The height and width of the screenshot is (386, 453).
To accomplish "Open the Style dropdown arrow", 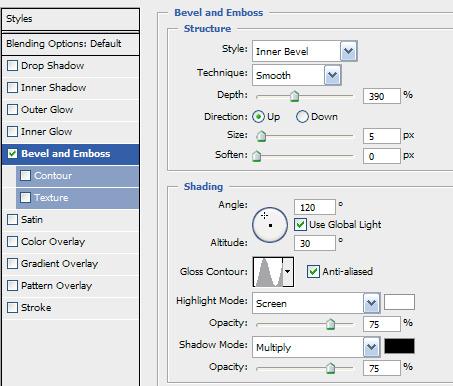I will pyautogui.click(x=349, y=51).
